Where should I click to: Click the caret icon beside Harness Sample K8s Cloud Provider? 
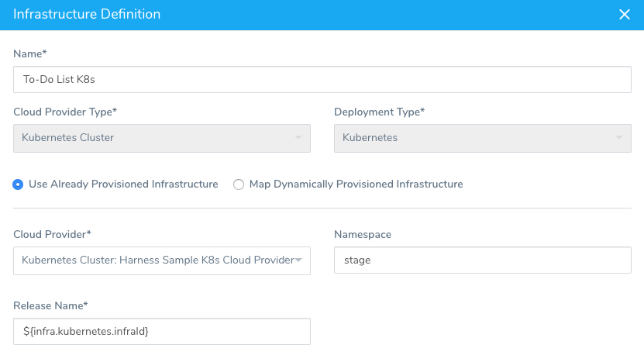pos(298,260)
